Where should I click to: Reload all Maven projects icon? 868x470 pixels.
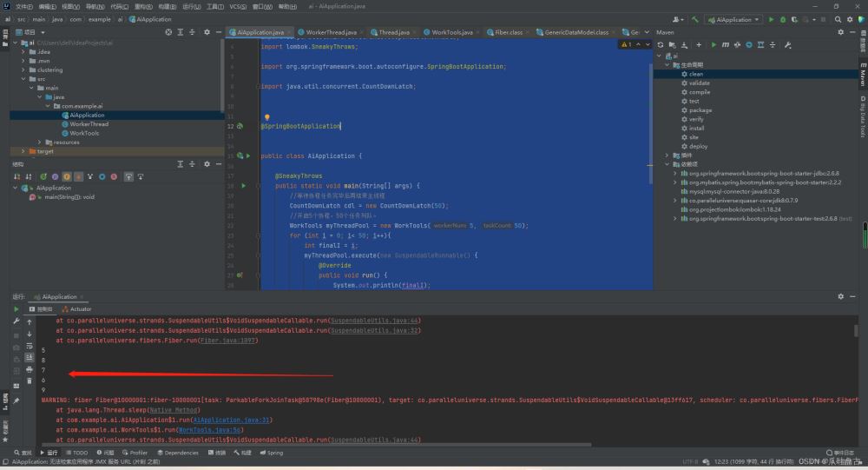pyautogui.click(x=661, y=45)
